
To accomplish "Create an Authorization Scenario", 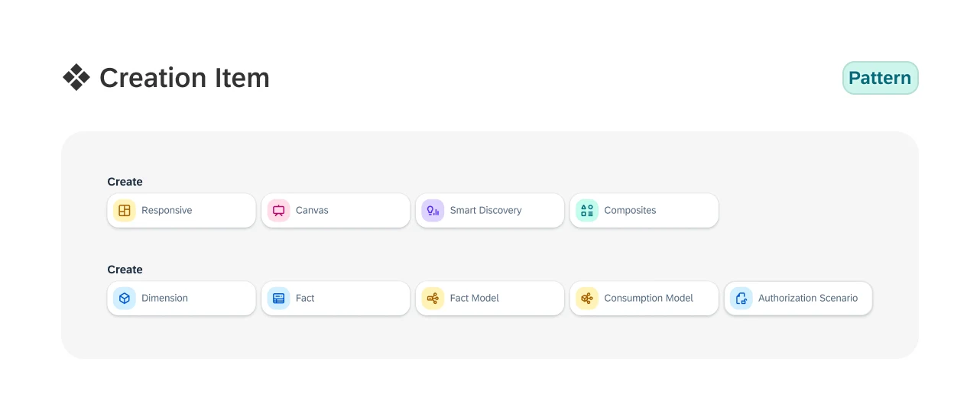I will (798, 299).
